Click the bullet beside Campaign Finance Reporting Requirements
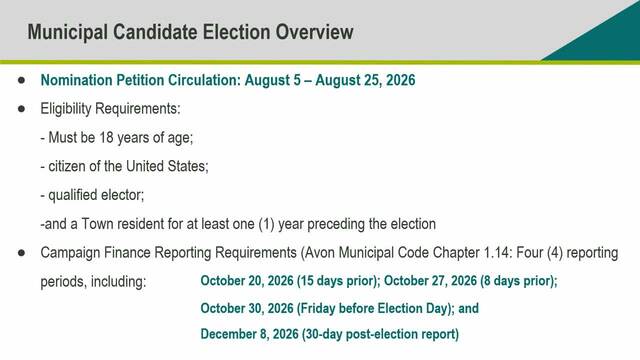The width and height of the screenshot is (640, 360). (x=22, y=253)
